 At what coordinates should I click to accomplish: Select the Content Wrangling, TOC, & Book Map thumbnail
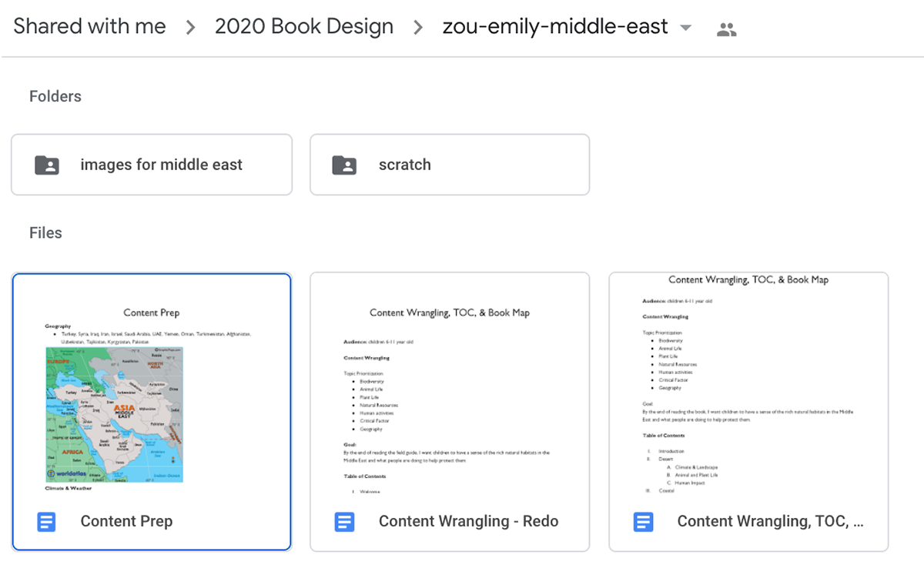coord(748,383)
